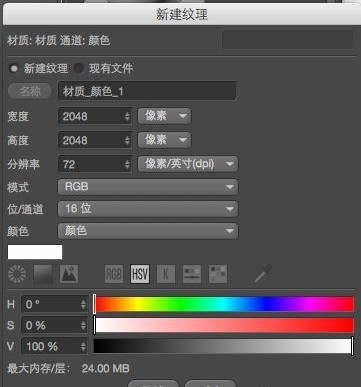Click the value brightness slider bar
The height and width of the screenshot is (387, 361).
(224, 346)
